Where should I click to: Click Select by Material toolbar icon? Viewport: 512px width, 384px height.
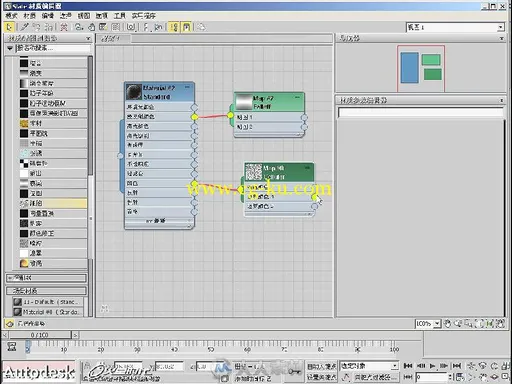pos(201,27)
